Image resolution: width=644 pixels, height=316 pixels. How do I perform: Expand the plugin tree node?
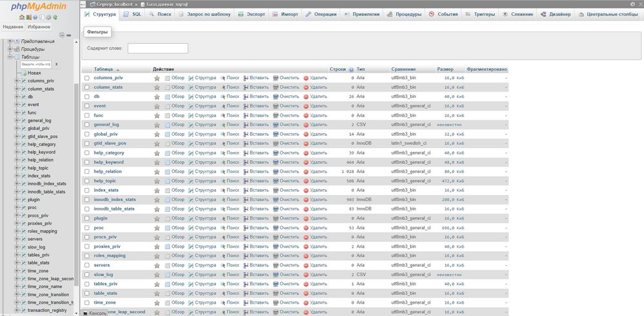pos(17,200)
